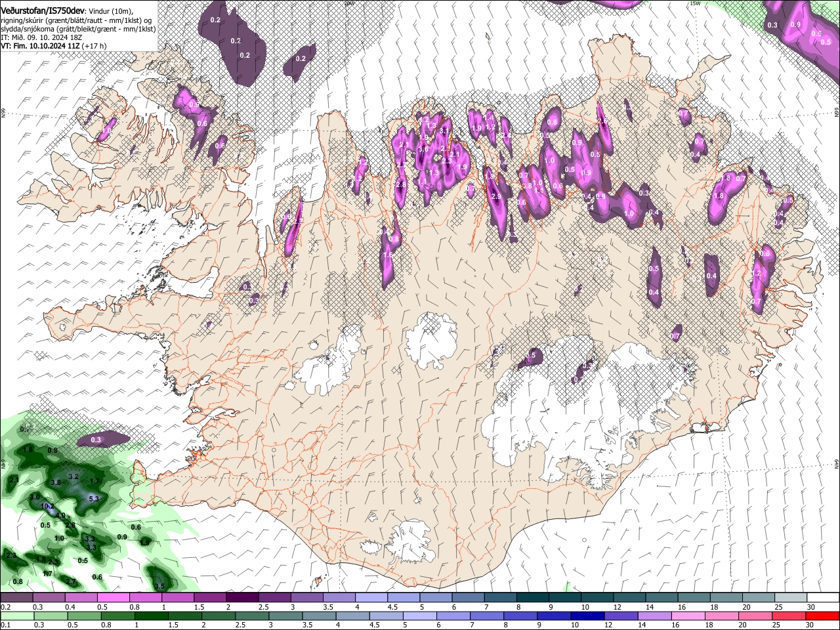Click the snow legend swatch starting at 0.2
The image size is (840, 630).
tap(16, 598)
